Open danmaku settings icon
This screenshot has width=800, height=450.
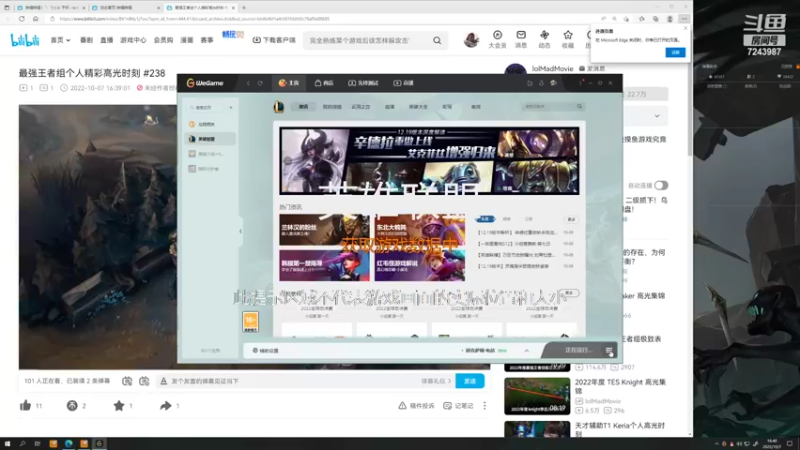[144, 381]
